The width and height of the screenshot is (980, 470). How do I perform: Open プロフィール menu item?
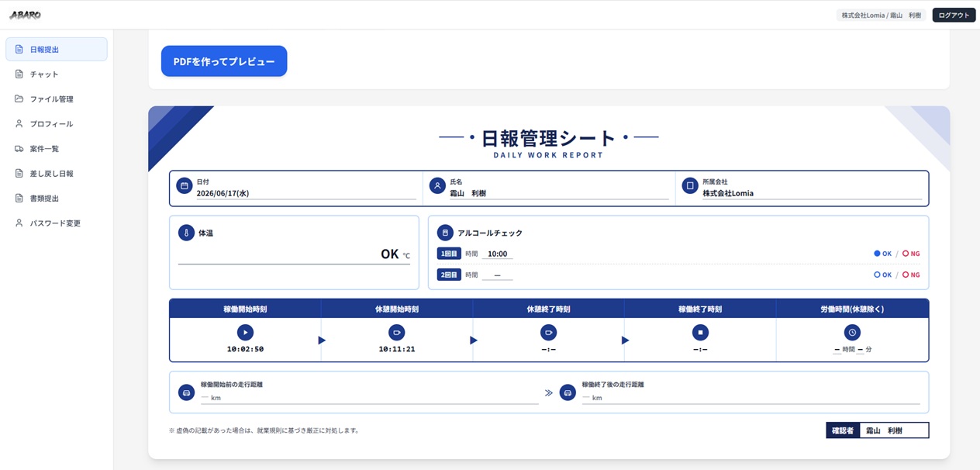click(x=57, y=123)
